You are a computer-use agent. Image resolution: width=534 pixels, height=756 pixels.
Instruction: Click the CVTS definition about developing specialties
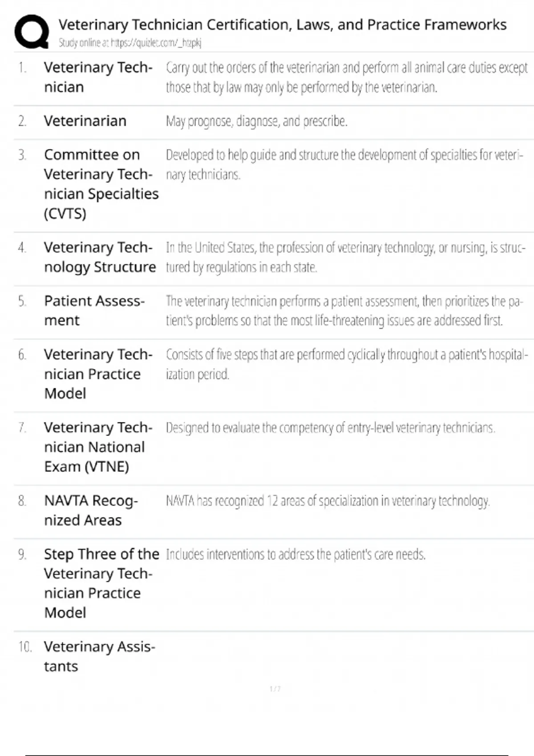coord(344,165)
